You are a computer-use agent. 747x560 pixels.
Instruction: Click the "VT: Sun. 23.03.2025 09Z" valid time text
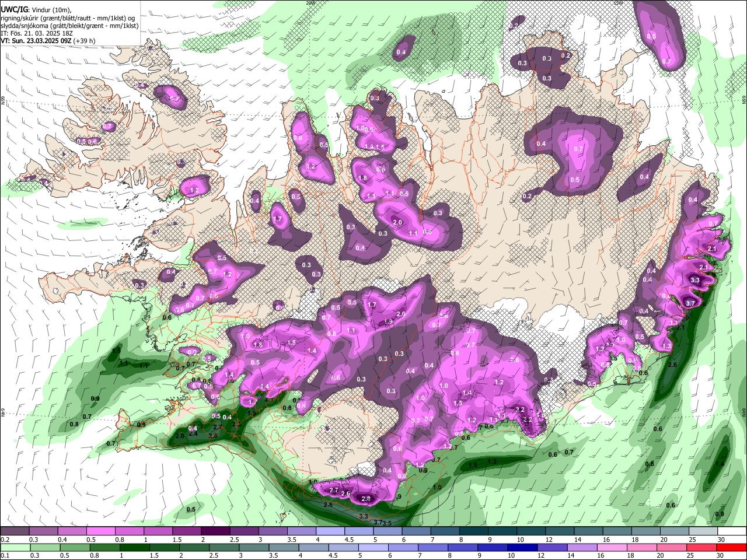click(x=36, y=41)
